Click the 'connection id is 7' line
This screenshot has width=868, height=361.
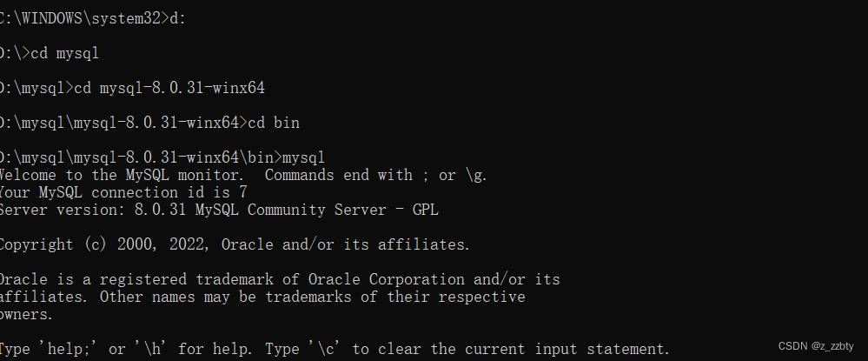(x=123, y=192)
